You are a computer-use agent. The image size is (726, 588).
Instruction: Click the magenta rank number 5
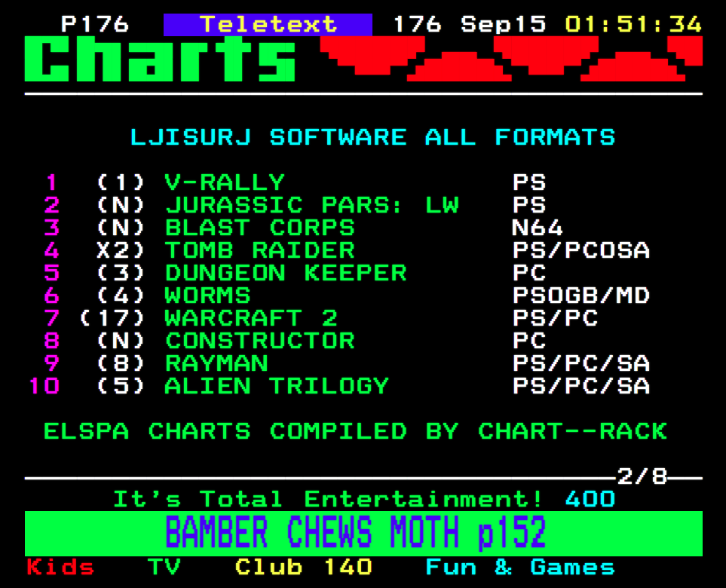52,273
